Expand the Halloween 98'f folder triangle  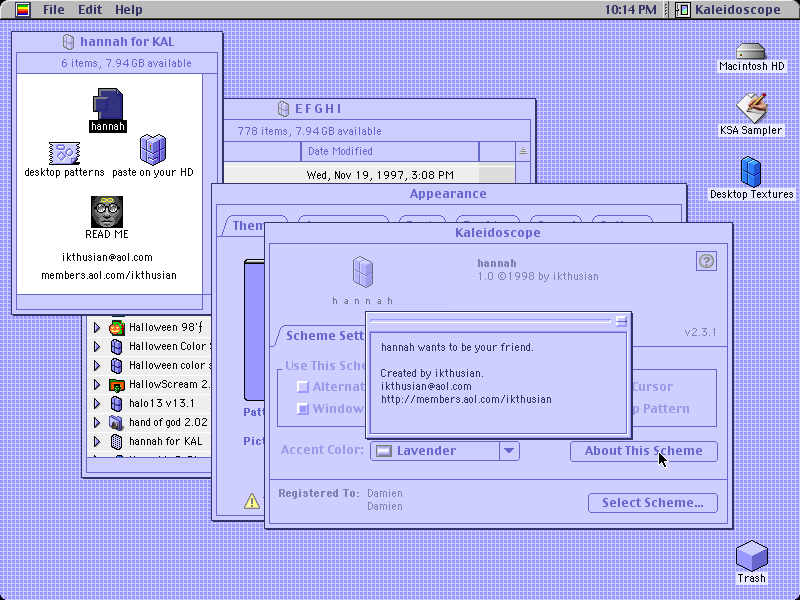coord(96,328)
